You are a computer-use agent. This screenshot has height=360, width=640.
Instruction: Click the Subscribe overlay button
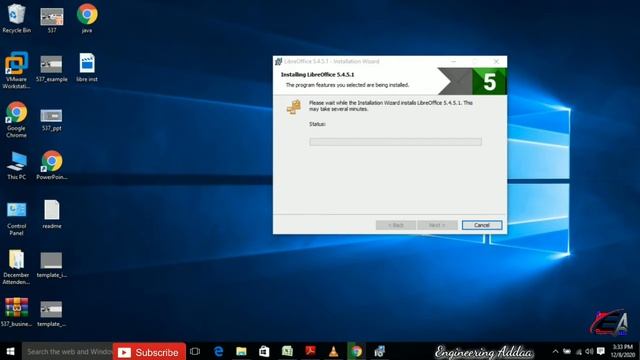(x=149, y=352)
